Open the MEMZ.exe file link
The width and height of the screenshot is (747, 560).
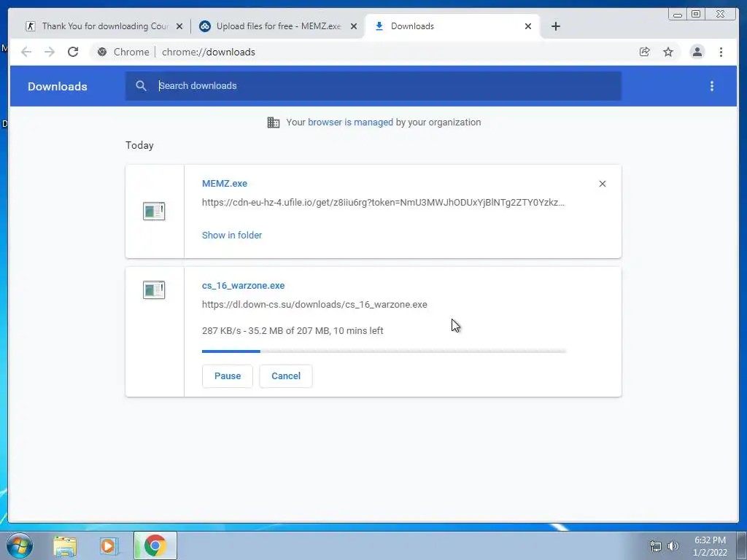point(225,183)
